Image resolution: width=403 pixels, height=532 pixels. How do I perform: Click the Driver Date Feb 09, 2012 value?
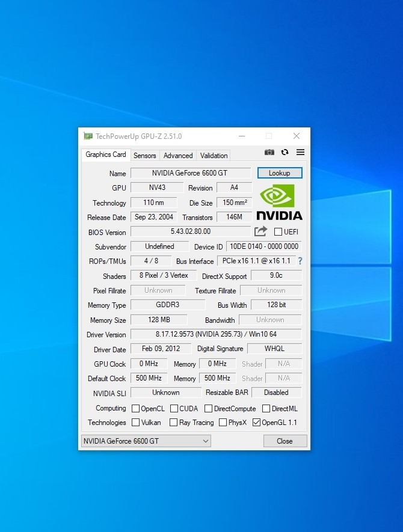point(161,349)
